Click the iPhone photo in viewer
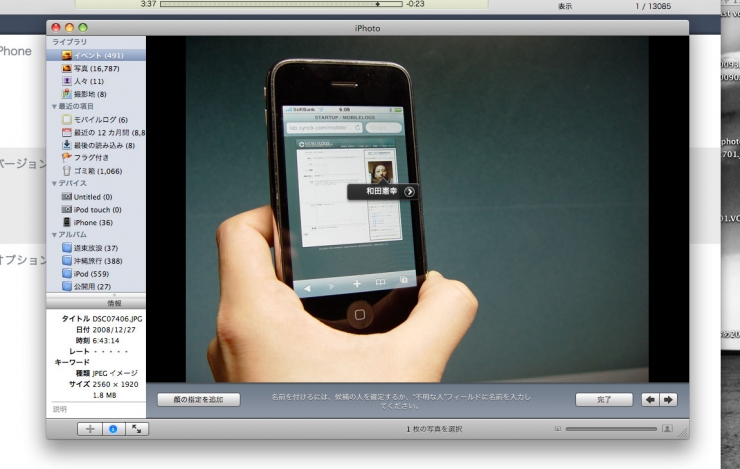 (417, 209)
